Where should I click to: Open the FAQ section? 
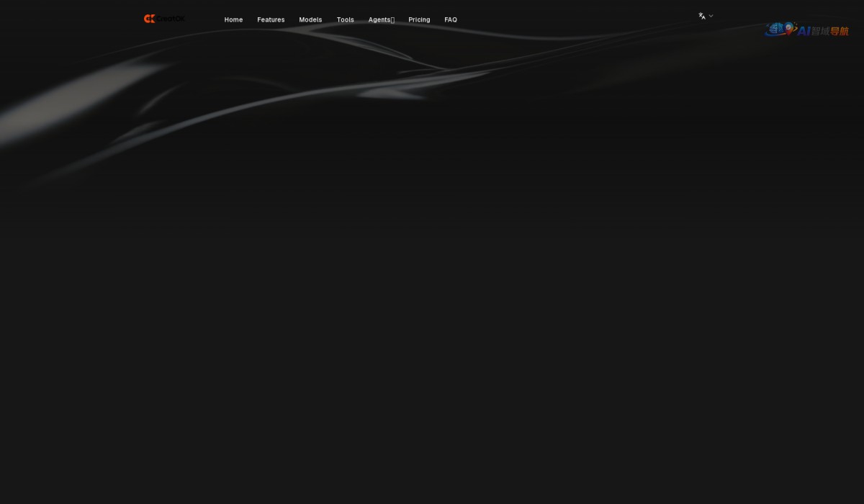tap(451, 19)
